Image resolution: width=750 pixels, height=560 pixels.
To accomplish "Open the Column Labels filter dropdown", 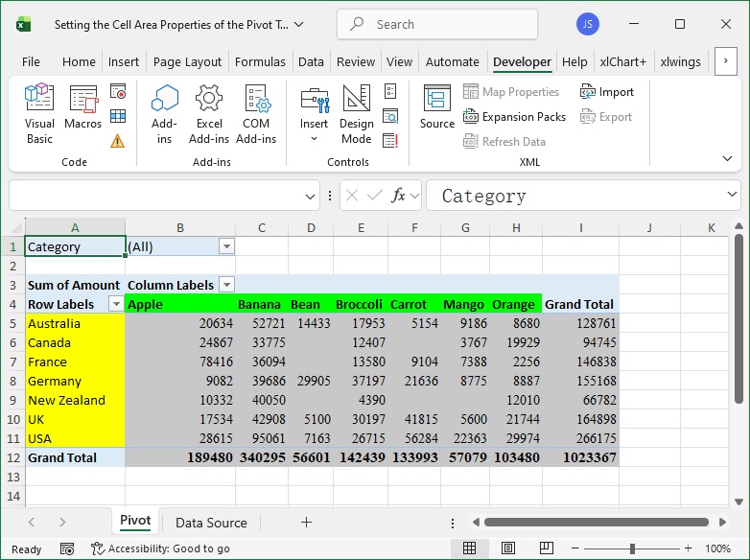I will tap(226, 285).
